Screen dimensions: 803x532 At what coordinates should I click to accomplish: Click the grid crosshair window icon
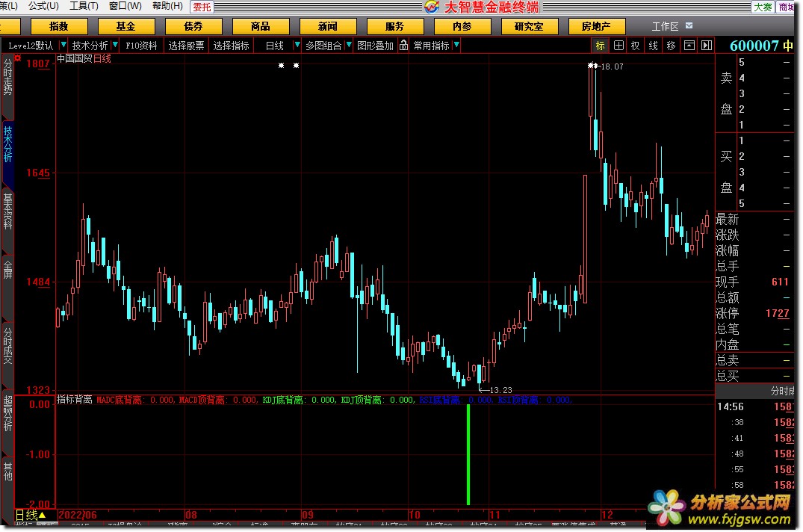(x=618, y=46)
